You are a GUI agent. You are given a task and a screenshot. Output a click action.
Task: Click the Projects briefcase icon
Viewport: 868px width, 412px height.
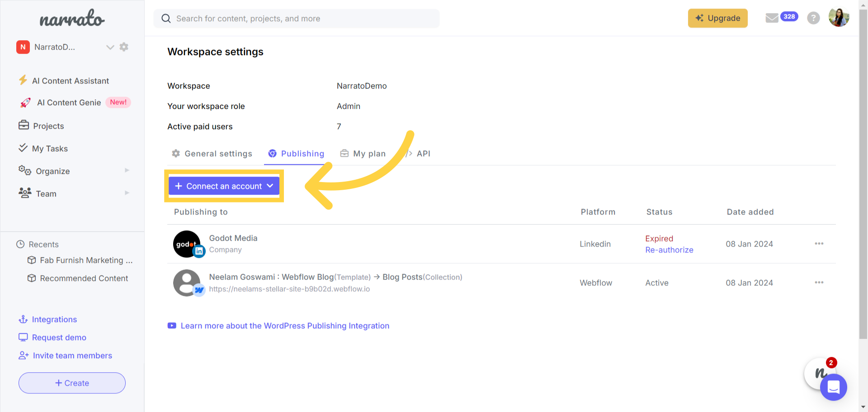tap(24, 125)
